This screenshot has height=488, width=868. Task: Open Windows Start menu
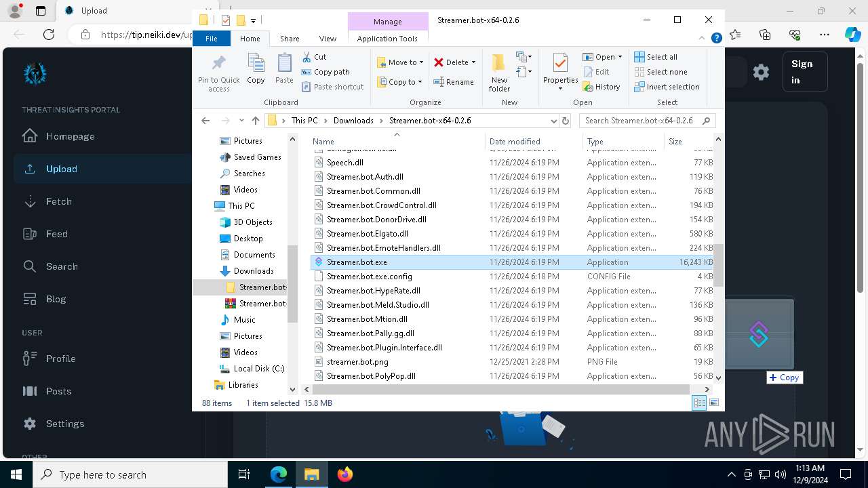pyautogui.click(x=16, y=474)
